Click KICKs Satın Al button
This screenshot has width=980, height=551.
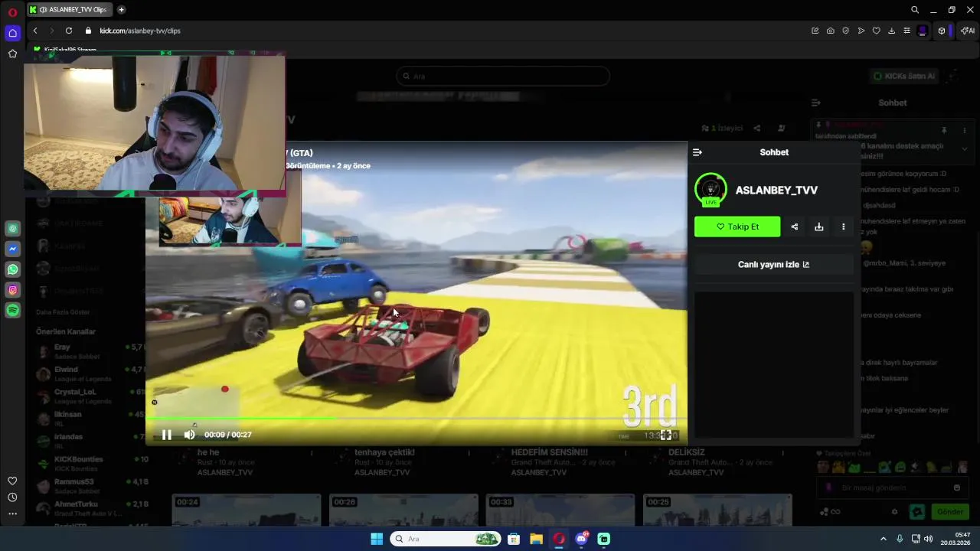(904, 76)
